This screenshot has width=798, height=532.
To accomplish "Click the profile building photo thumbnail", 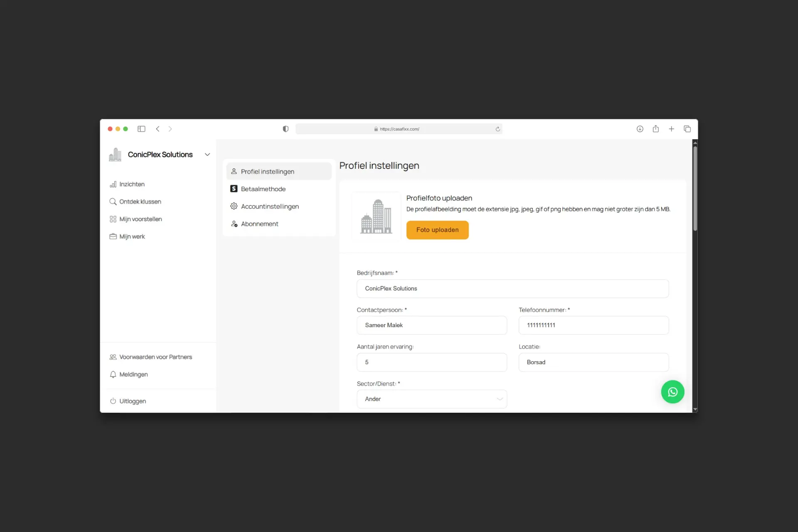I will 376,216.
